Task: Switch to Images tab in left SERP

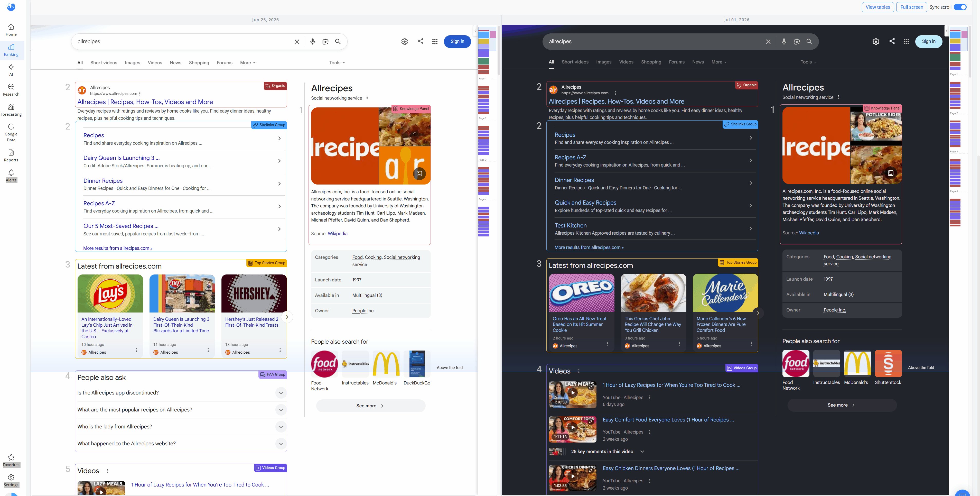Action: pyautogui.click(x=132, y=63)
